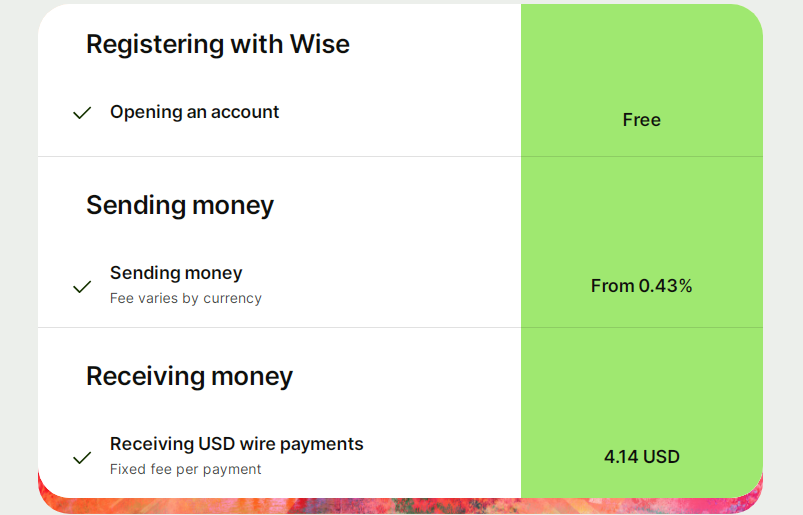The width and height of the screenshot is (803, 515).
Task: Select the large Sending money section heading
Action: 180,205
